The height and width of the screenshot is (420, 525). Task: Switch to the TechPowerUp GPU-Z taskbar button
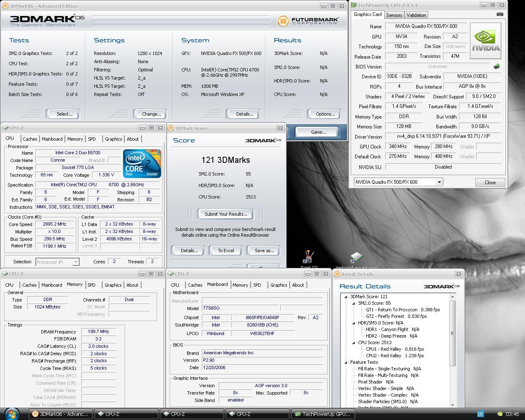point(323,414)
